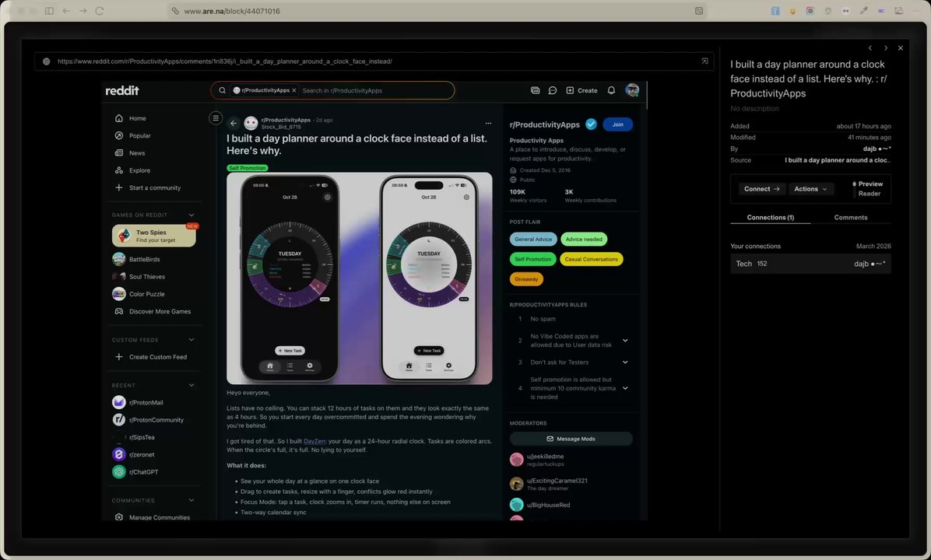Collapse Communities section
The image size is (931, 560).
191,500
